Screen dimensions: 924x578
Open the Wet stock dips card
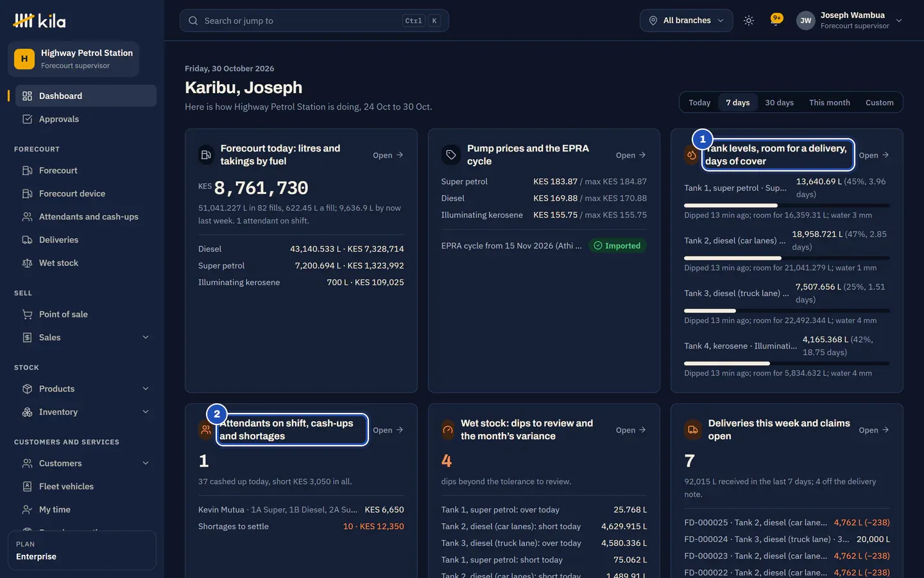(x=631, y=430)
